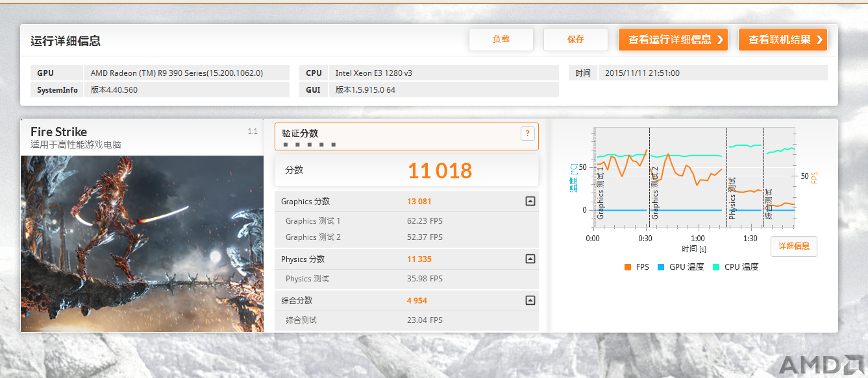Viewport: 868px width, 378px height.
Task: Click CPU name Intel Xeon E3 1280 v3
Action: click(373, 73)
